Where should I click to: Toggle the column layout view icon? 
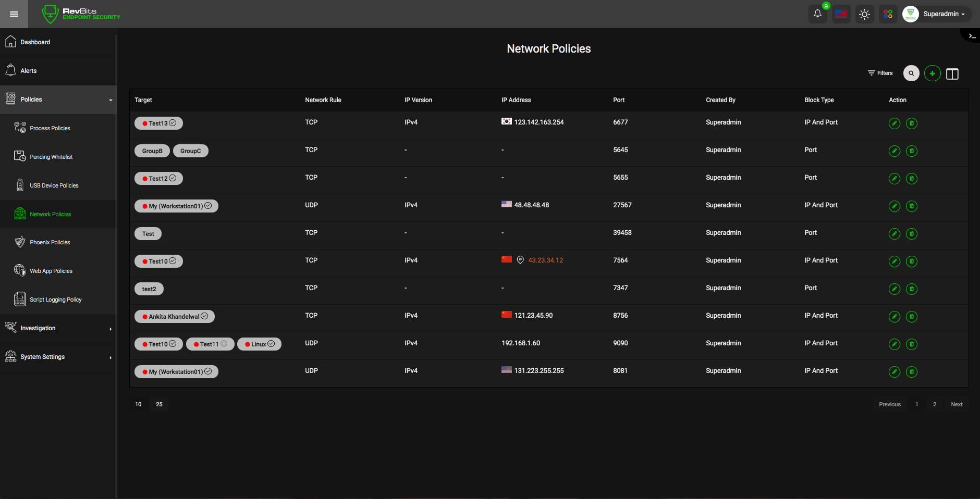coord(952,74)
